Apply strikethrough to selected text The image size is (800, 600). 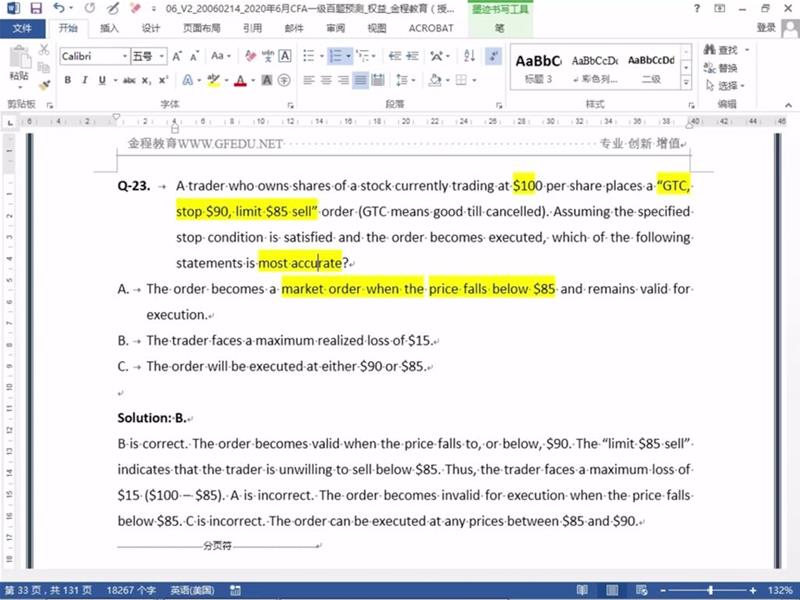(x=129, y=80)
